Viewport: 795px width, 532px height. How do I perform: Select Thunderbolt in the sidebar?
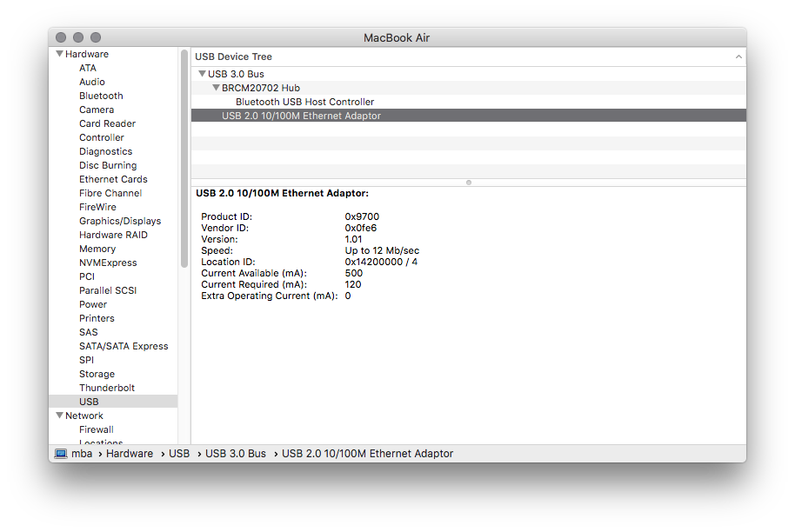pyautogui.click(x=106, y=388)
